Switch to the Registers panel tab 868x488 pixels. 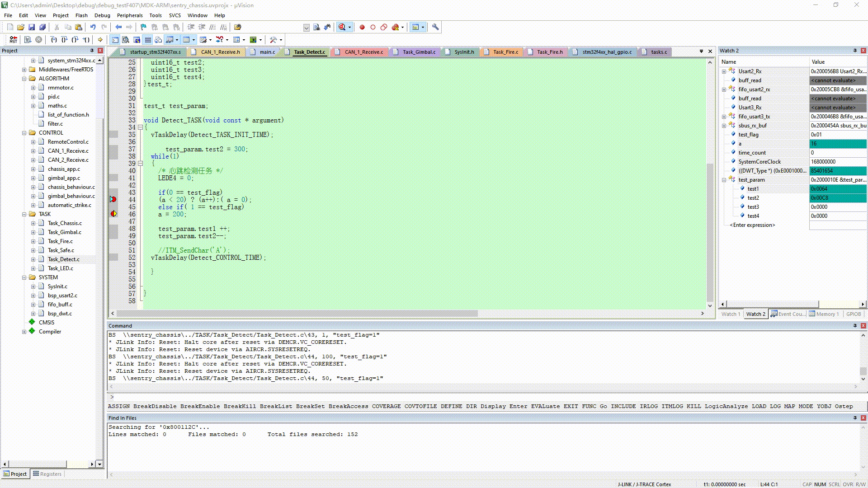tap(47, 474)
